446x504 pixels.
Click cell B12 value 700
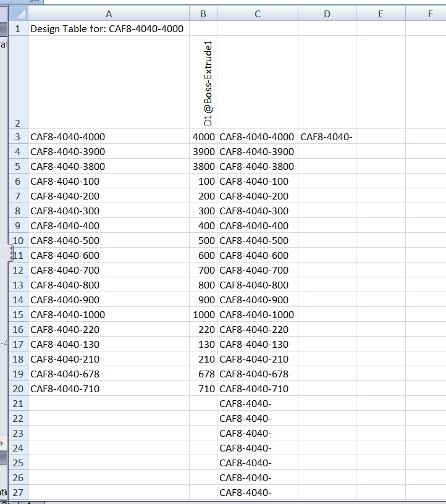[x=203, y=270]
